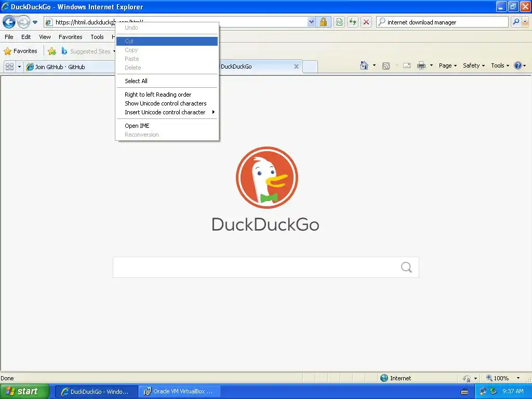Click Add to Favorites Bar star icon
Screen dimensions: 532x399
click(52, 51)
